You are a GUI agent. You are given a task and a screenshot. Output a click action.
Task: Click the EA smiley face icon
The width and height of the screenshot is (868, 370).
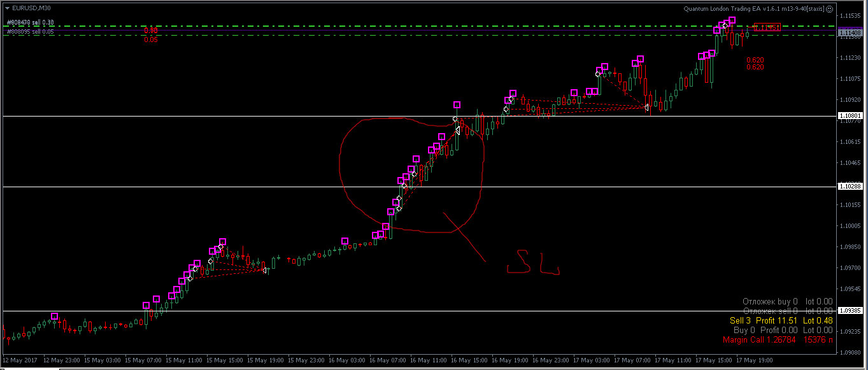pyautogui.click(x=830, y=8)
